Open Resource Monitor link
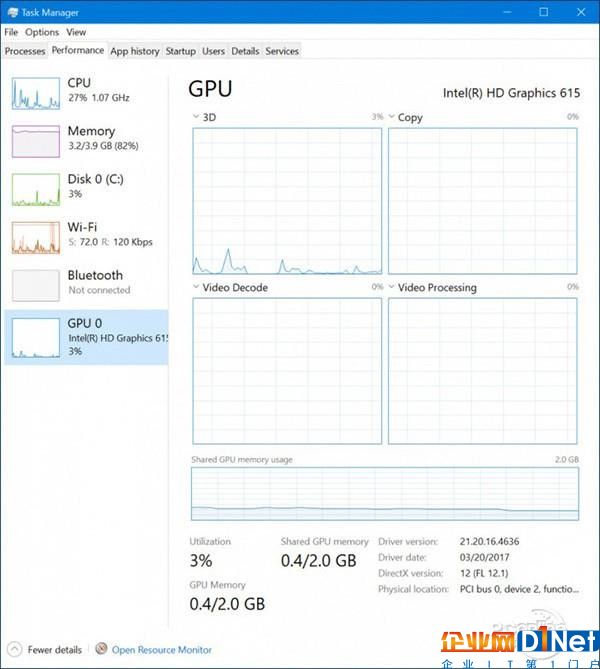Screen dimensions: 600x669 tap(162, 650)
